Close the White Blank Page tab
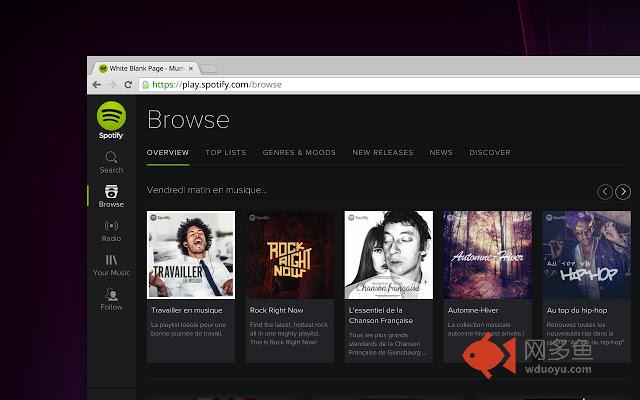Image resolution: width=640 pixels, height=400 pixels. pos(191,69)
